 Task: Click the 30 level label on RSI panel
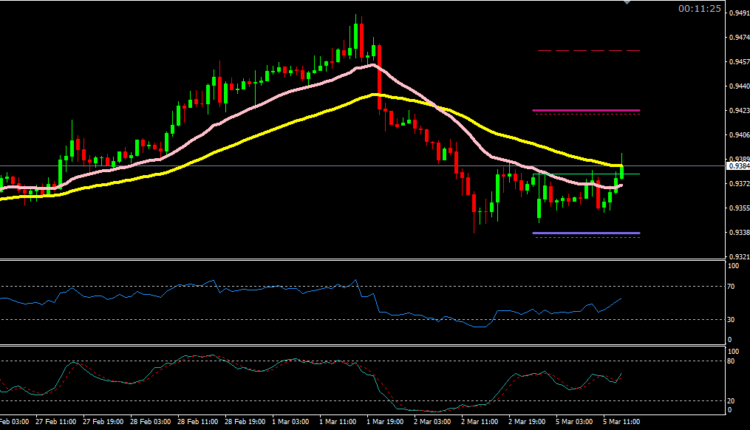pos(732,320)
